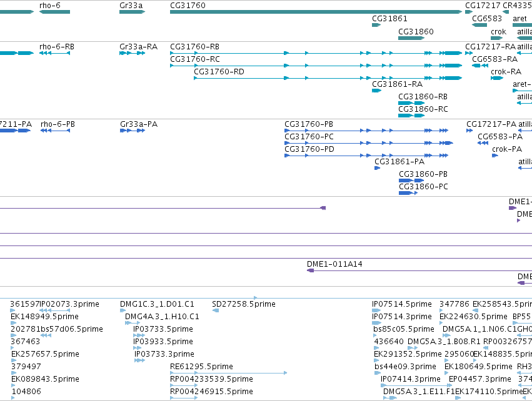Select the EK257657.5prime EST
The image size is (532, 401).
tap(13, 360)
